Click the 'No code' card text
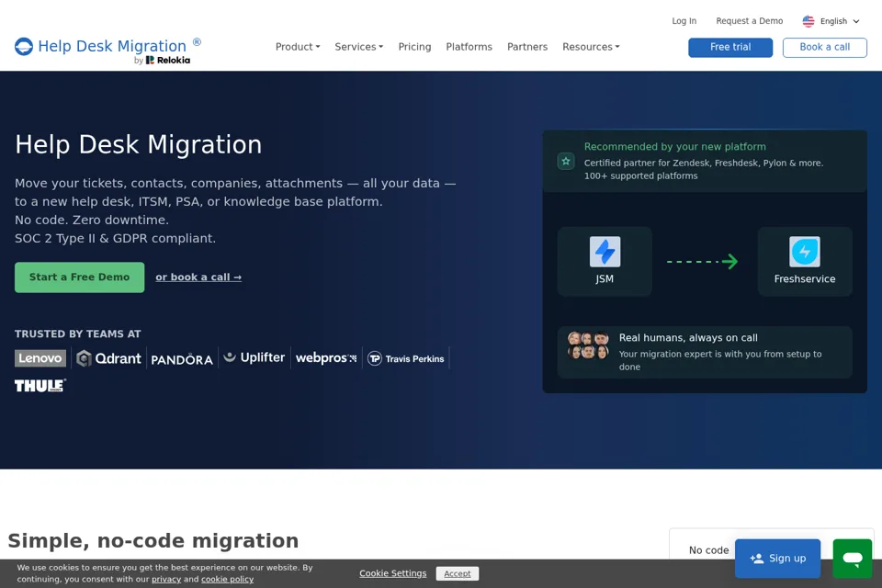The width and height of the screenshot is (882, 588). (x=708, y=550)
